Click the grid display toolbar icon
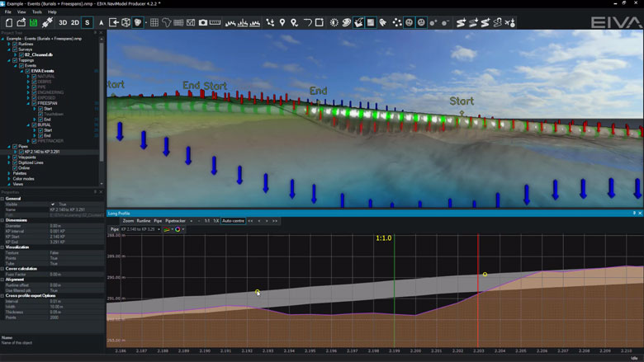This screenshot has width=644, height=362. [154, 22]
